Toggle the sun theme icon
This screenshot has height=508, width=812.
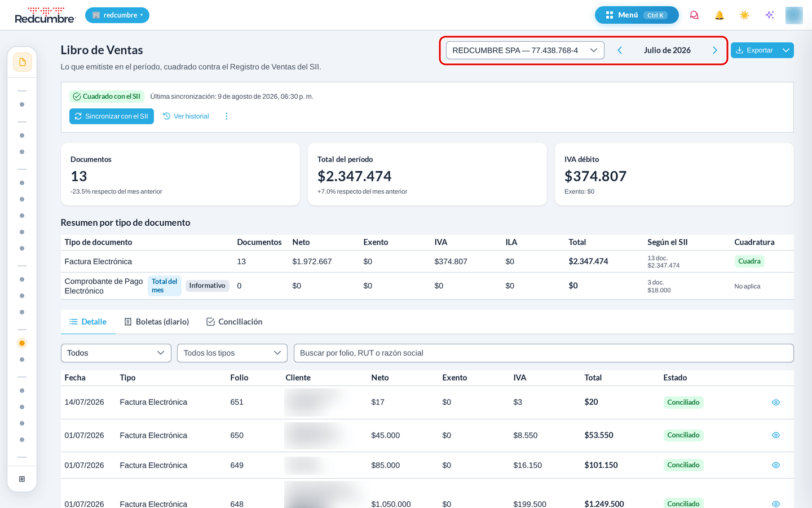pyautogui.click(x=744, y=15)
